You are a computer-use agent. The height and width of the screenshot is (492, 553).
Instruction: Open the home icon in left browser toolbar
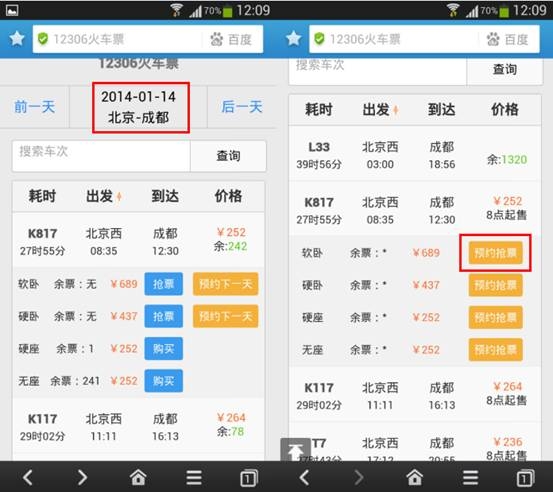point(138,478)
